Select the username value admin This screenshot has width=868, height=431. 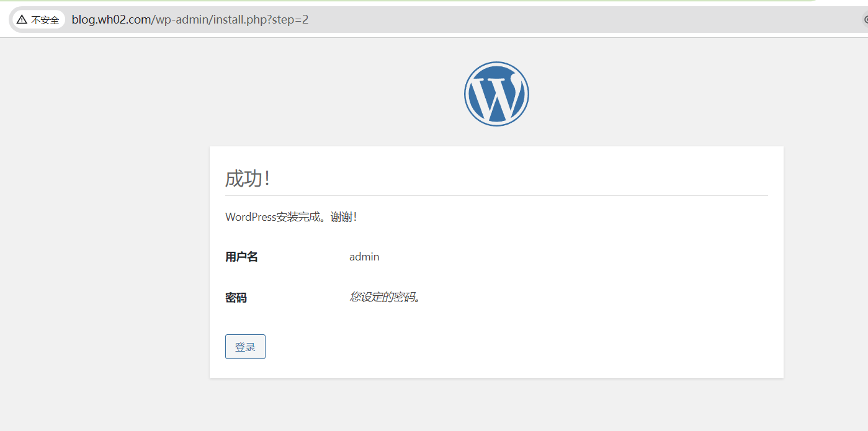364,257
